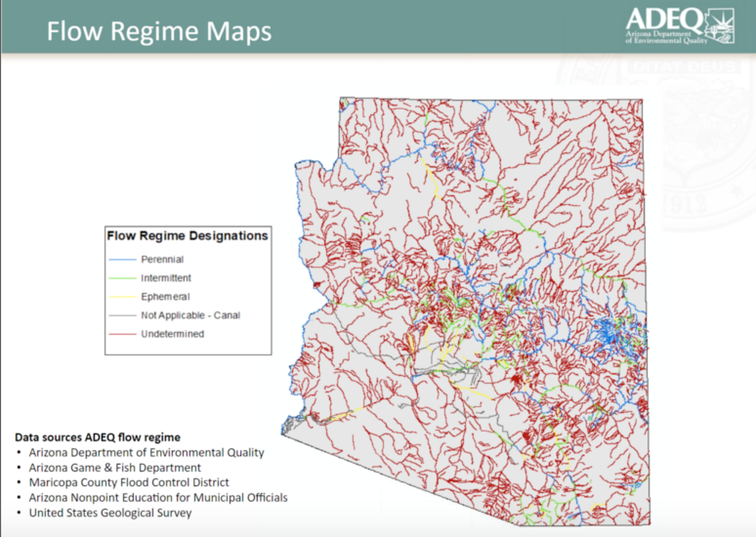Viewport: 756px width, 537px height.
Task: Click 'United States Geological Survey' bullet
Action: coord(110,513)
